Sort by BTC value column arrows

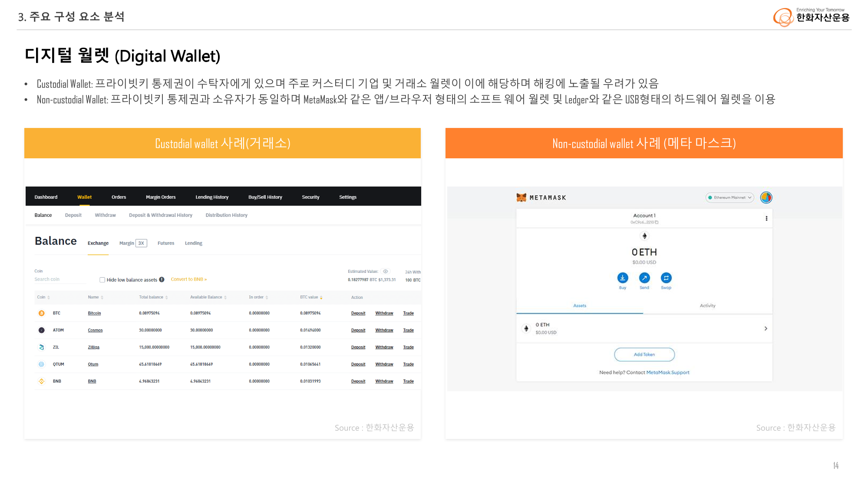pyautogui.click(x=321, y=298)
